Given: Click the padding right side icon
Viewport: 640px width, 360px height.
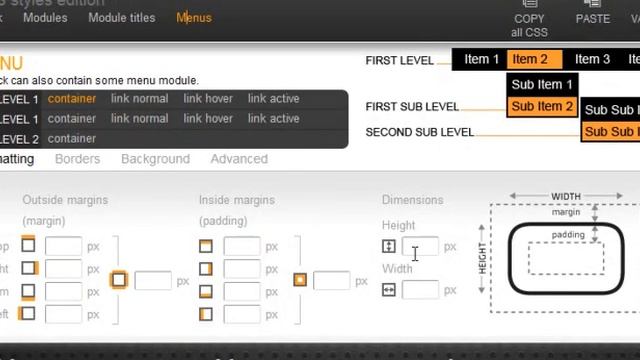Looking at the screenshot, I should (x=206, y=269).
